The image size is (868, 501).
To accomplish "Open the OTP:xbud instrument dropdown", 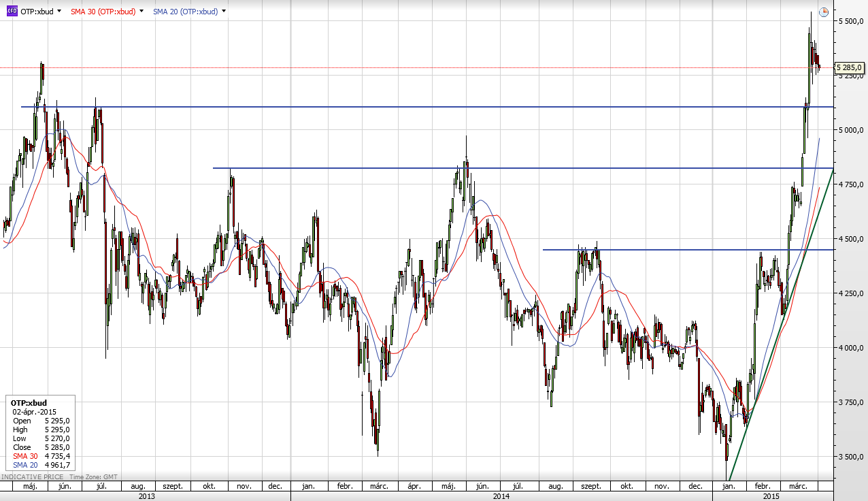I will pos(59,12).
